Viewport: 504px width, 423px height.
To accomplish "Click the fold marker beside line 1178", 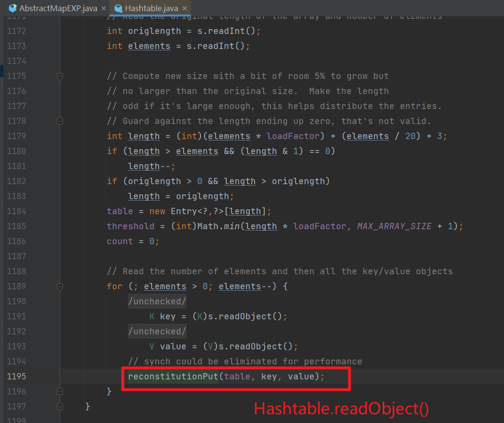I will click(x=60, y=121).
